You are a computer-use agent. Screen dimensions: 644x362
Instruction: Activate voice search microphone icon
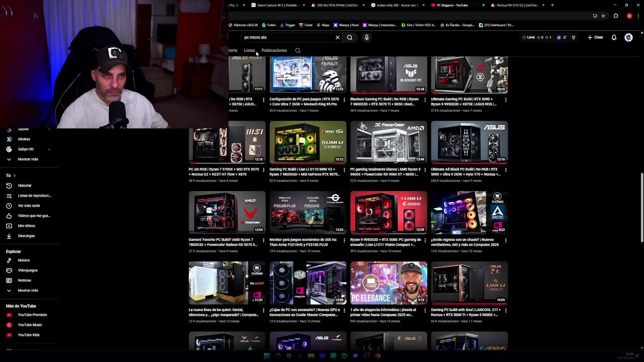point(367,37)
